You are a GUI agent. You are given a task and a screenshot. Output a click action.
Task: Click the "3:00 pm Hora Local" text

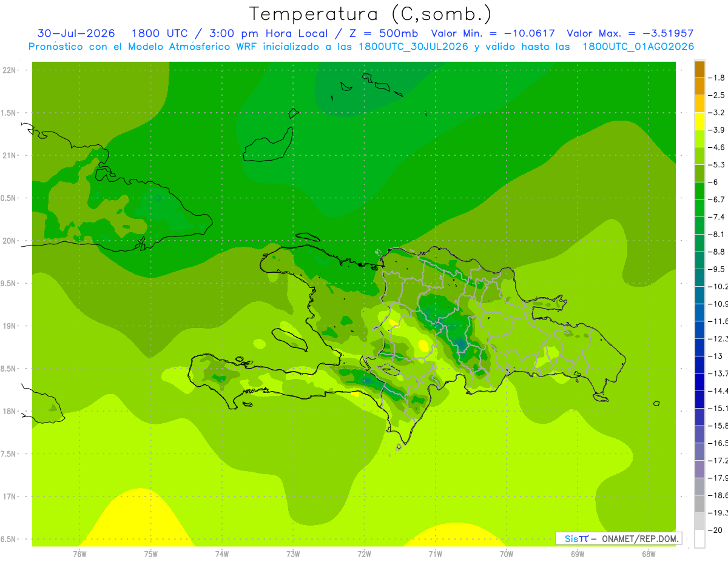[x=269, y=33]
